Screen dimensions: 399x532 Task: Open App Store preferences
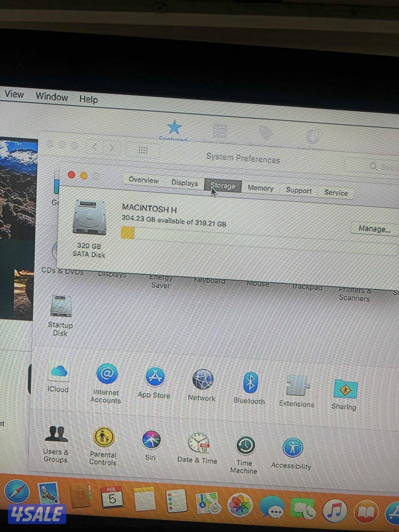pyautogui.click(x=154, y=375)
